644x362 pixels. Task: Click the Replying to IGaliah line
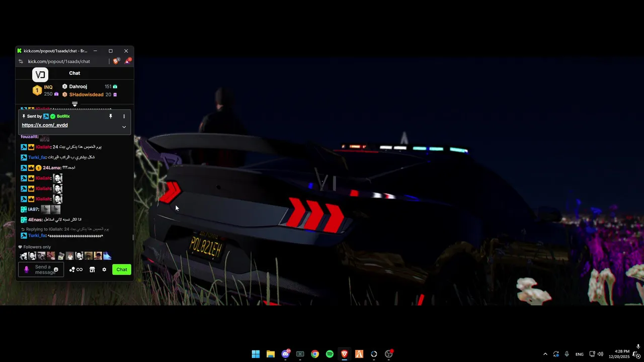tap(65, 229)
